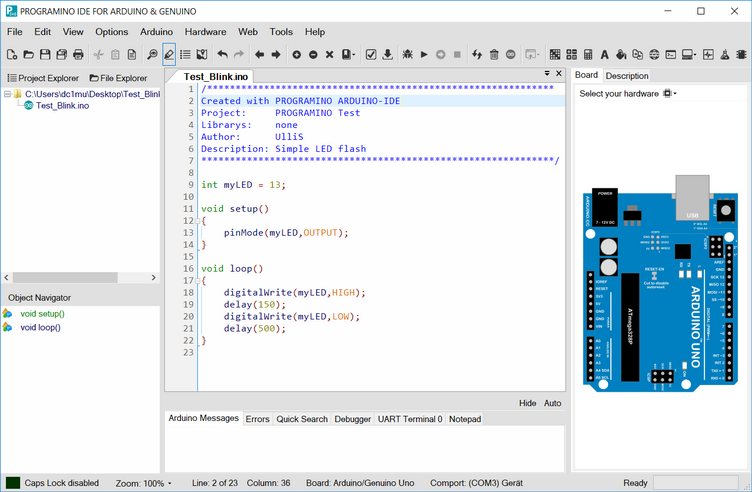Open the editor tab list dropdown arrow
Viewport: 752px width, 492px height.
[547, 73]
